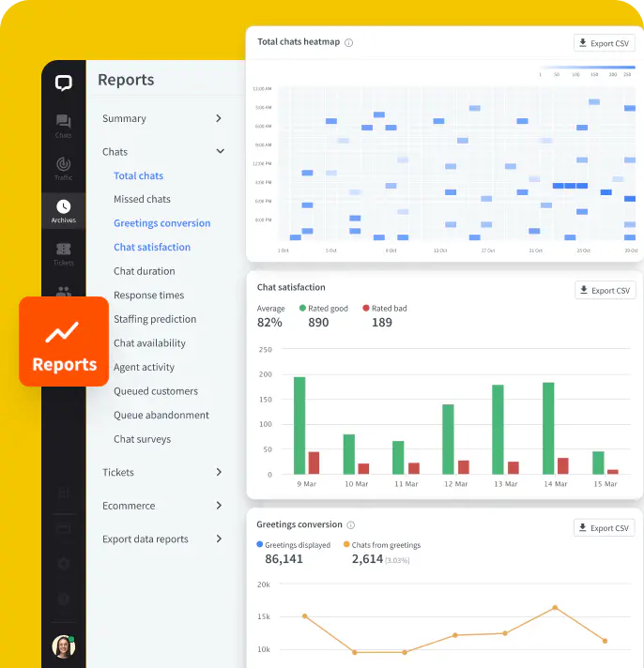This screenshot has height=668, width=644.
Task: Click the LiveChat logo icon
Action: click(64, 83)
